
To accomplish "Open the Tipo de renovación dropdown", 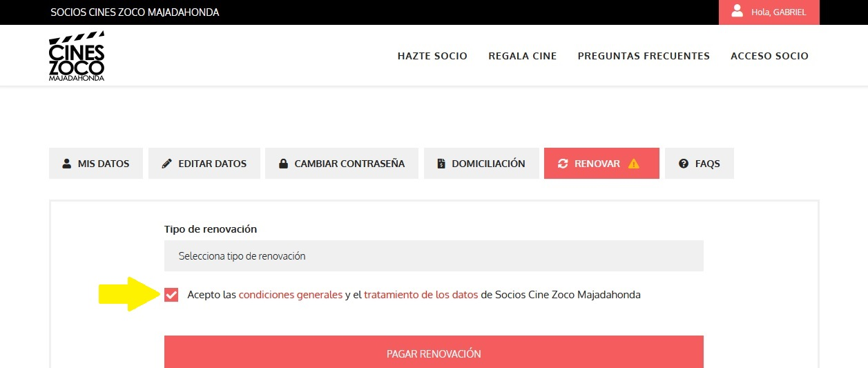I will tap(434, 255).
